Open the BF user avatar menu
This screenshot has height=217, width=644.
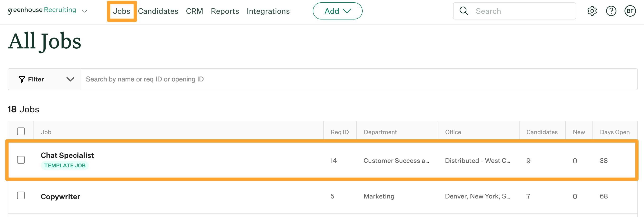(x=630, y=11)
